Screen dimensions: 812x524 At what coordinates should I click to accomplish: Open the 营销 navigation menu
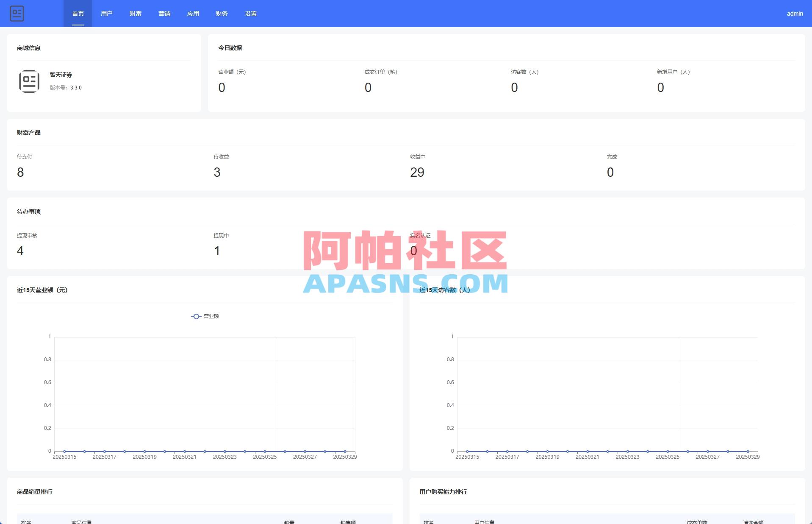coord(164,13)
